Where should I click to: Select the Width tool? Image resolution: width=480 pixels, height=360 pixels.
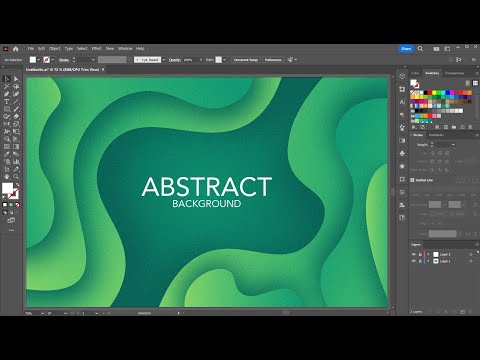pos(7,132)
